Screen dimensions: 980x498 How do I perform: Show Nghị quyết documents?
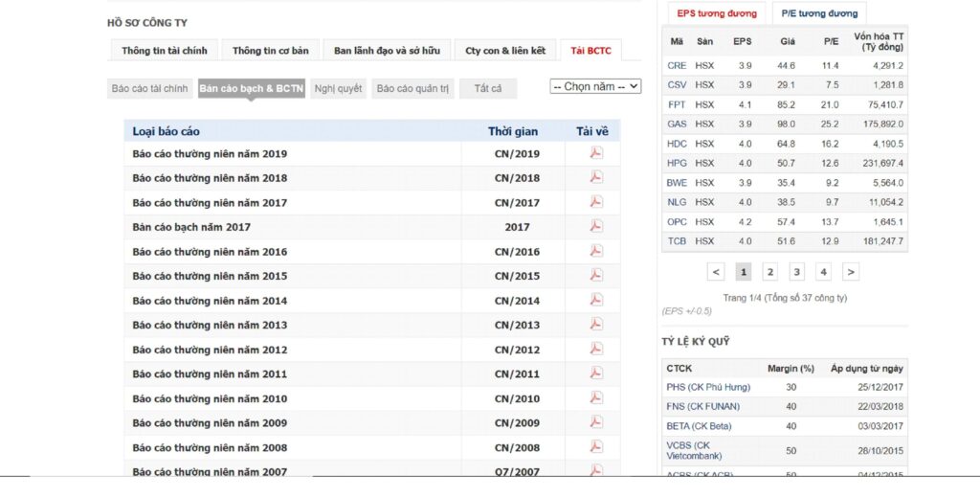[x=338, y=88]
